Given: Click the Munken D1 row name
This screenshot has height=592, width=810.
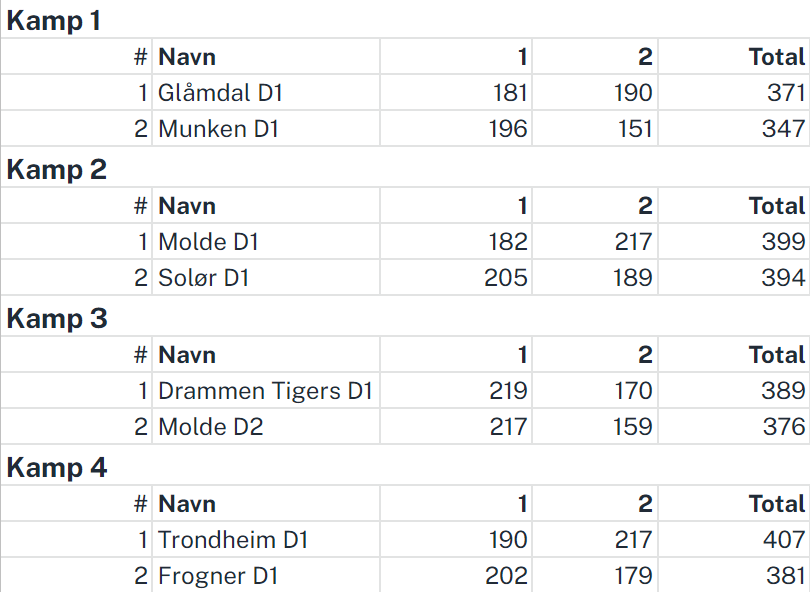Looking at the screenshot, I should [219, 129].
